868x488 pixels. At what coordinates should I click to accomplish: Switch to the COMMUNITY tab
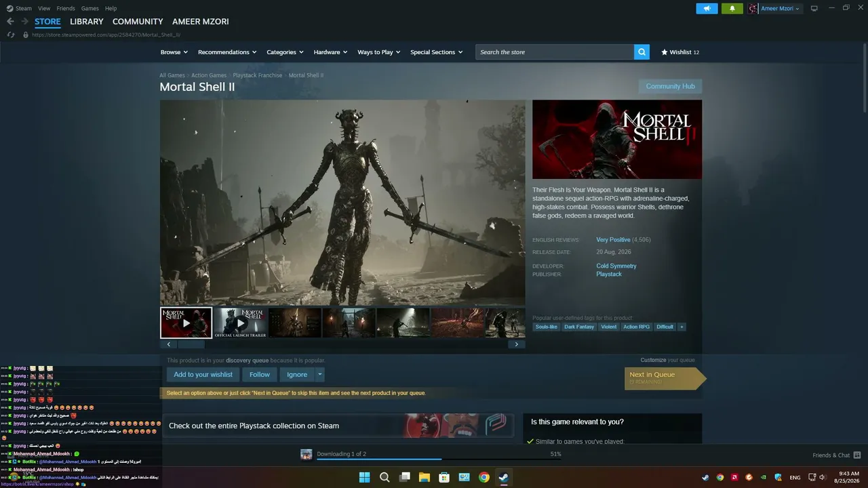(x=138, y=22)
